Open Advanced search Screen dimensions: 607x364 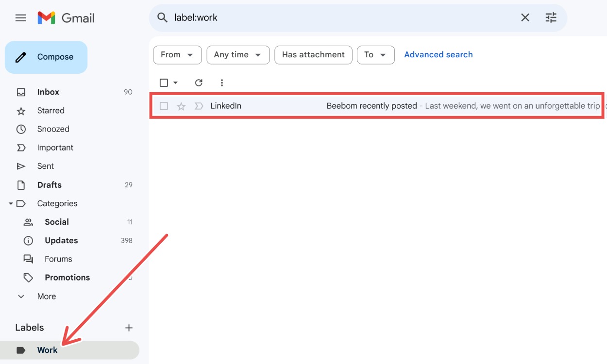438,54
